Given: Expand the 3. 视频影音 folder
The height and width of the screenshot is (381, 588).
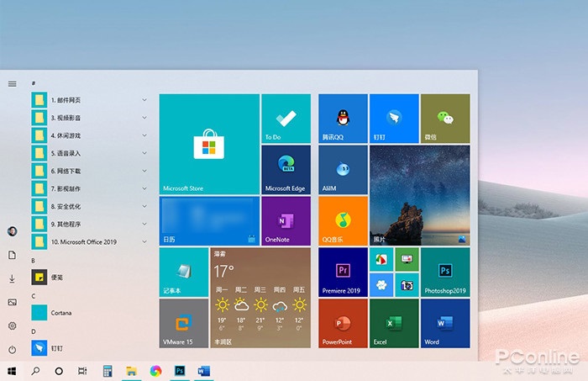Looking at the screenshot, I should 89,118.
